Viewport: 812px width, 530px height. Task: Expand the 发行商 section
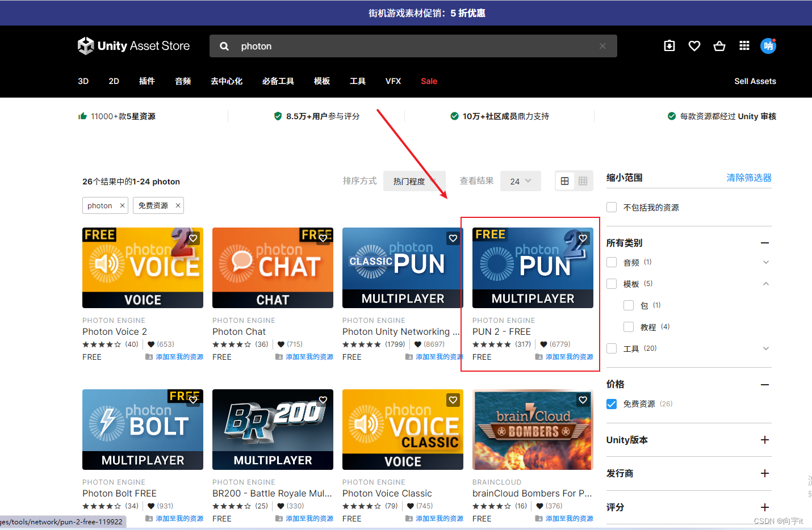click(x=765, y=473)
